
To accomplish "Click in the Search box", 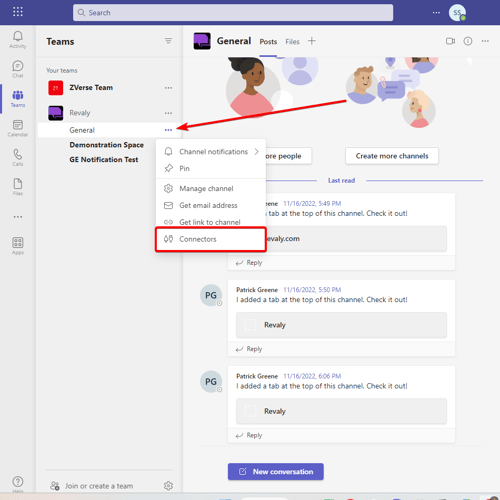I will pos(233,13).
